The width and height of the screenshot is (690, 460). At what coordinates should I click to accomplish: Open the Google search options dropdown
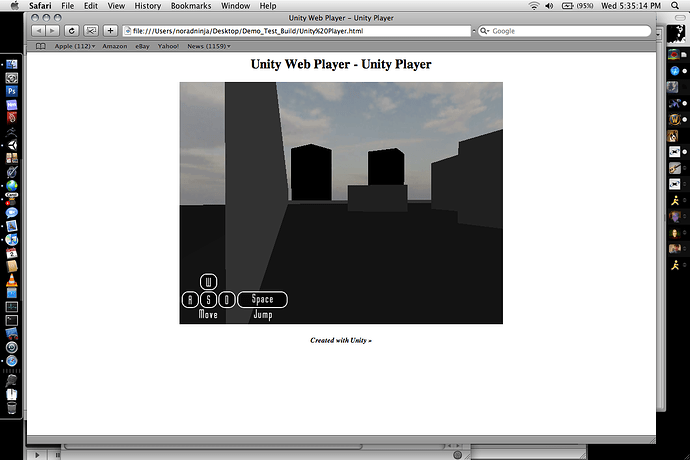pyautogui.click(x=485, y=31)
